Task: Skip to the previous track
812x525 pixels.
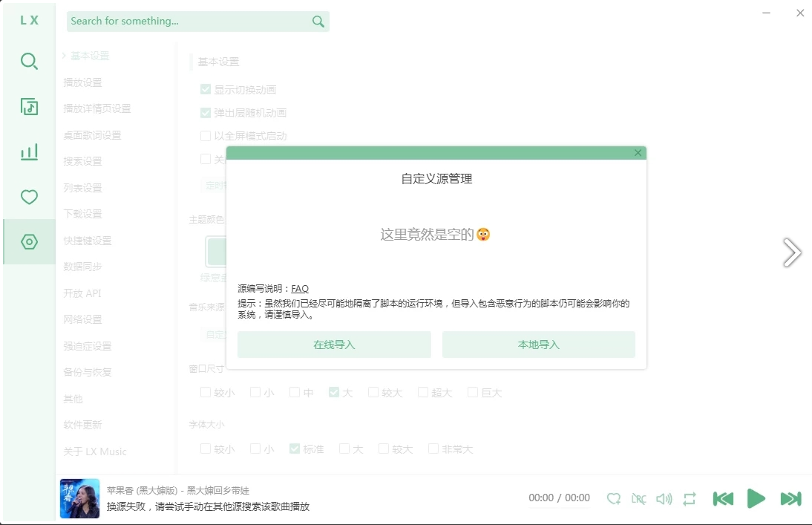Action: 723,499
